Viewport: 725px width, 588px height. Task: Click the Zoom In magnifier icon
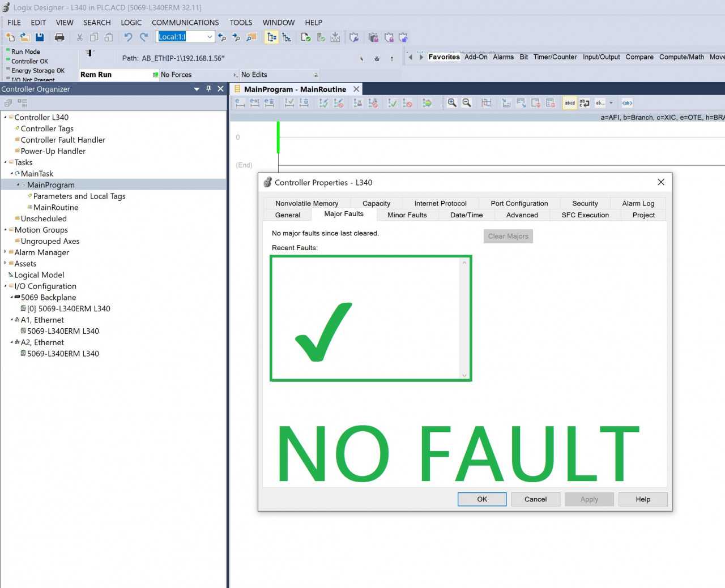452,103
